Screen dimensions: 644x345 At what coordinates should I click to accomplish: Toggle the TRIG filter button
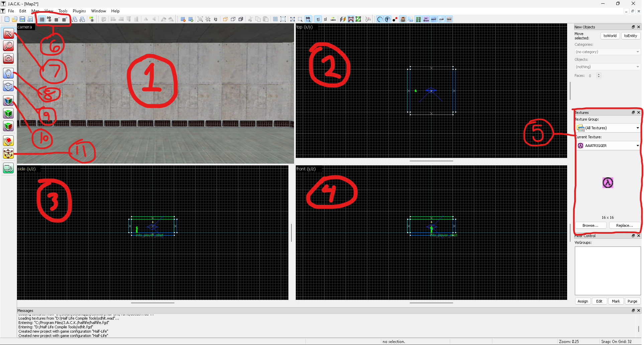coord(449,19)
